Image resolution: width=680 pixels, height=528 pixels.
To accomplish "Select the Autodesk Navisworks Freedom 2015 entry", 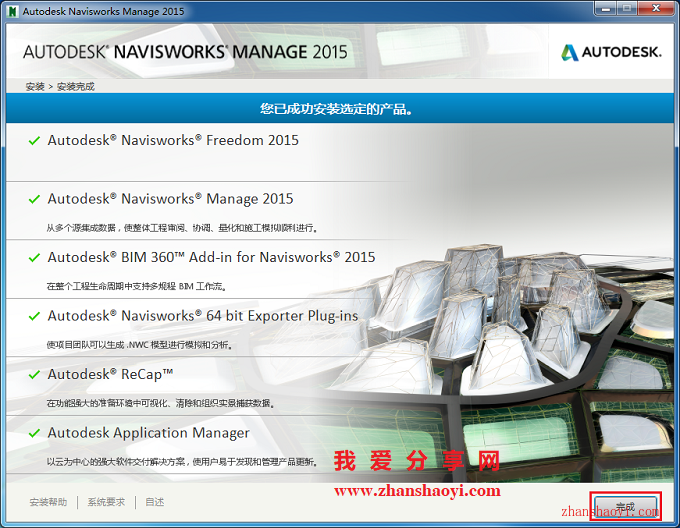I will point(173,140).
